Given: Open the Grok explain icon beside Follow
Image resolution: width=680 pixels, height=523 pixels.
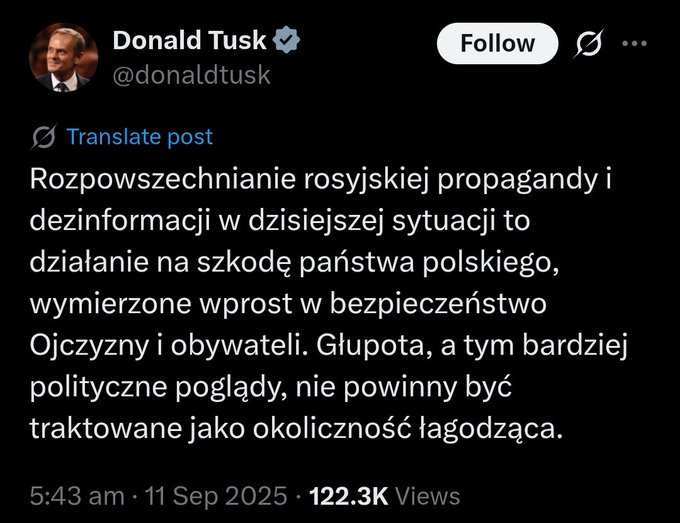Looking at the screenshot, I should [589, 43].
